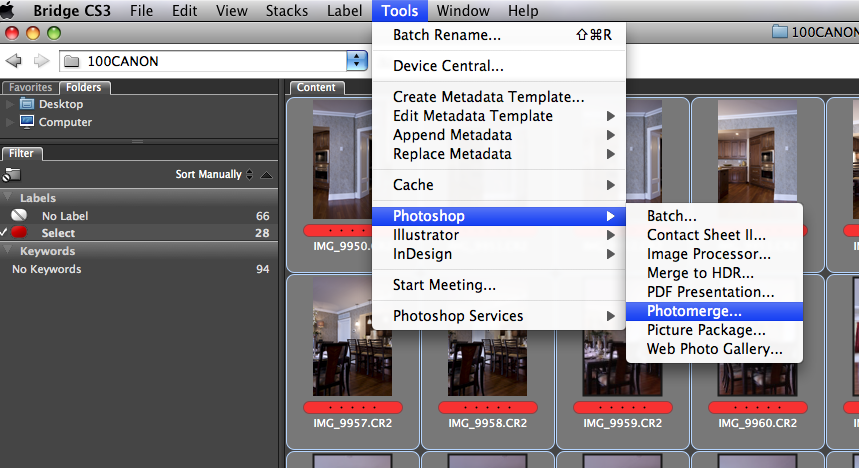Select Contact Sheet II option

click(714, 235)
